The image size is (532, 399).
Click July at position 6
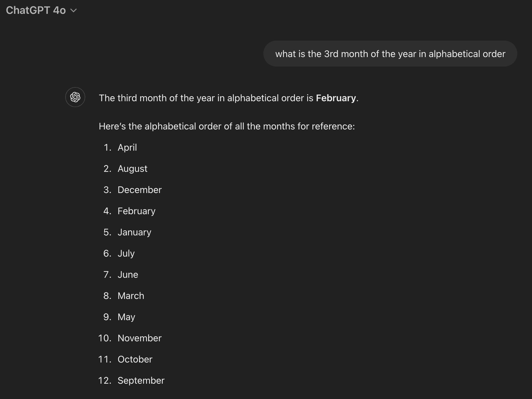coord(126,253)
